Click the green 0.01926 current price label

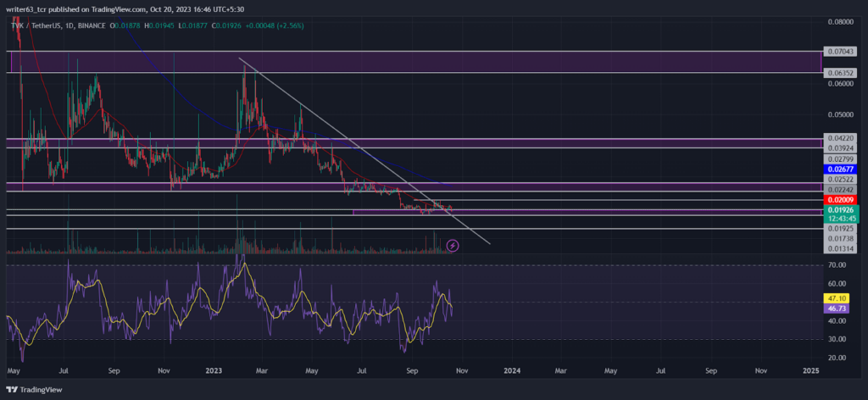[x=840, y=210]
